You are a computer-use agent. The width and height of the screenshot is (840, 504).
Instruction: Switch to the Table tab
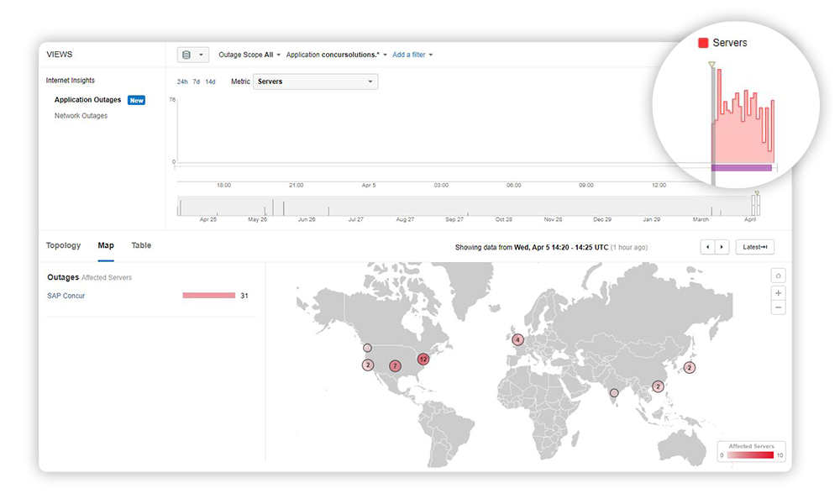(141, 245)
